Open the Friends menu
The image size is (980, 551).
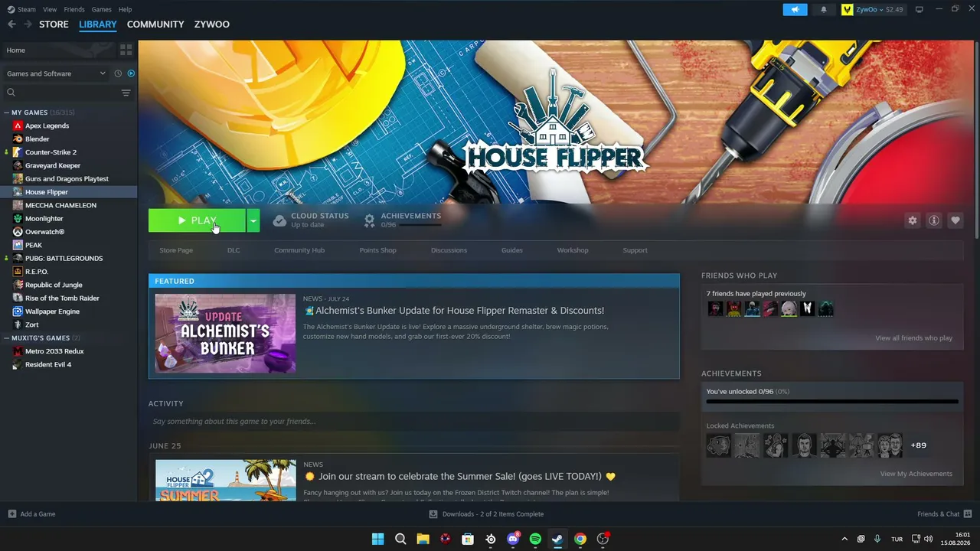point(74,9)
